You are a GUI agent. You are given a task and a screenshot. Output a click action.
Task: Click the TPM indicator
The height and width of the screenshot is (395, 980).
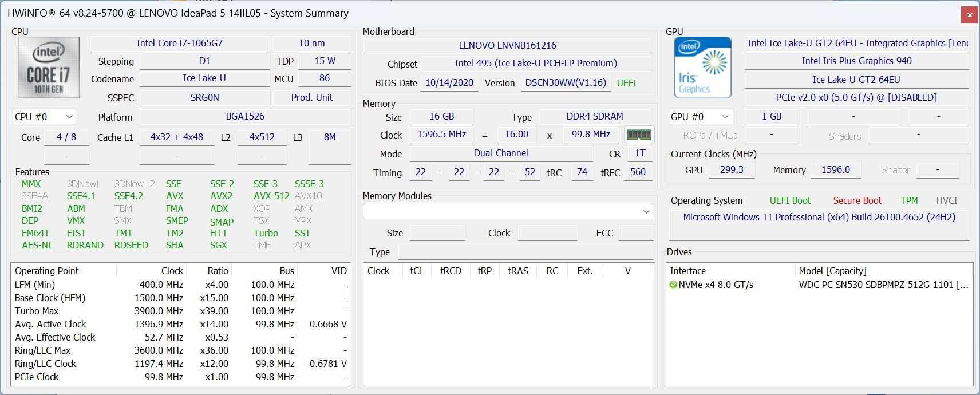pos(909,201)
